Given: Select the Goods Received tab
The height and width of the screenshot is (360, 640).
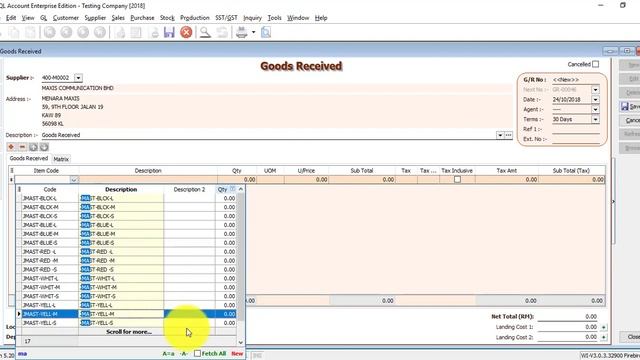Looking at the screenshot, I should 29,158.
